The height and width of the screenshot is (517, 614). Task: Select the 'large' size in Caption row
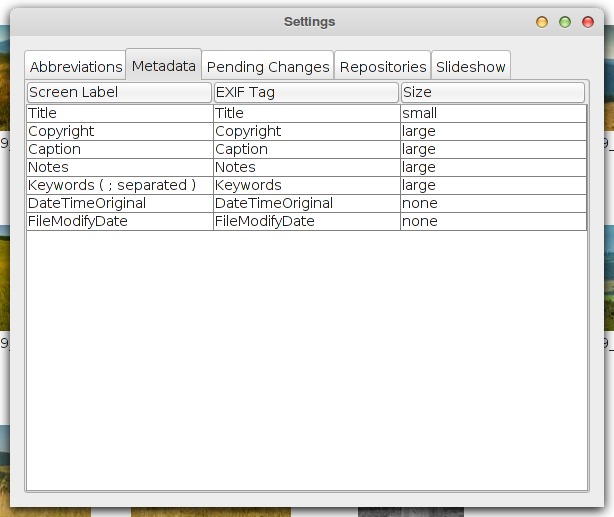[x=493, y=150]
